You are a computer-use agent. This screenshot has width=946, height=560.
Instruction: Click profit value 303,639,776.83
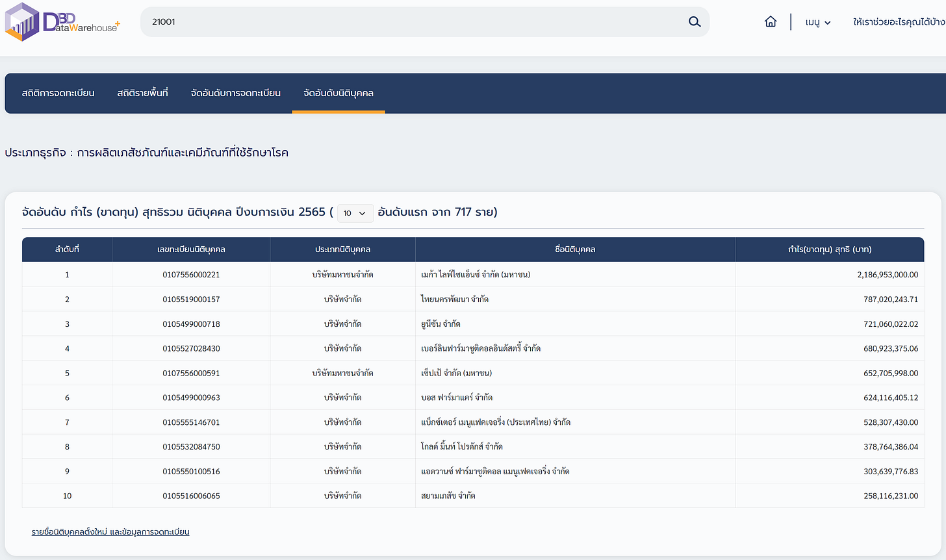(x=891, y=472)
